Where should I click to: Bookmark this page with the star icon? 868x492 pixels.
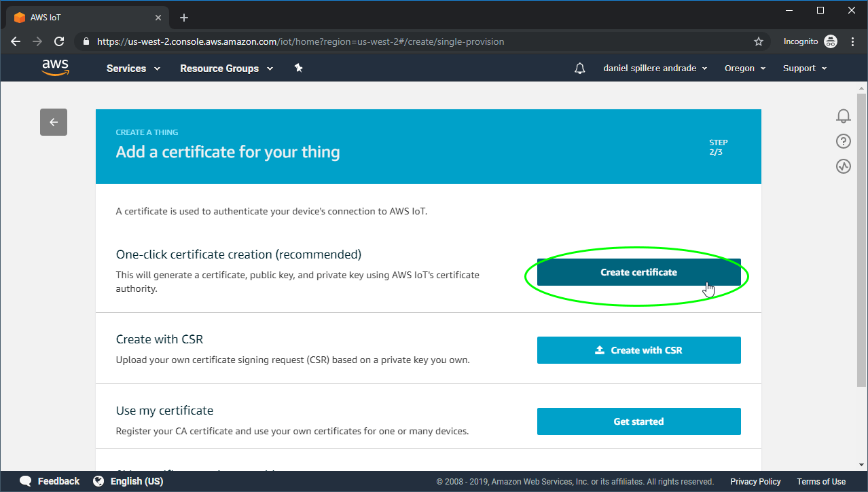[759, 41]
